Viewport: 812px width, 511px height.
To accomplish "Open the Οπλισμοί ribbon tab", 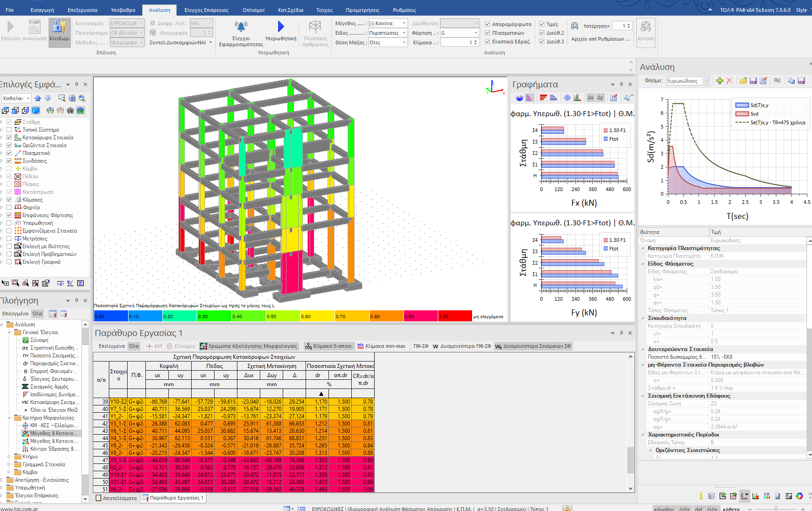I will 253,10.
